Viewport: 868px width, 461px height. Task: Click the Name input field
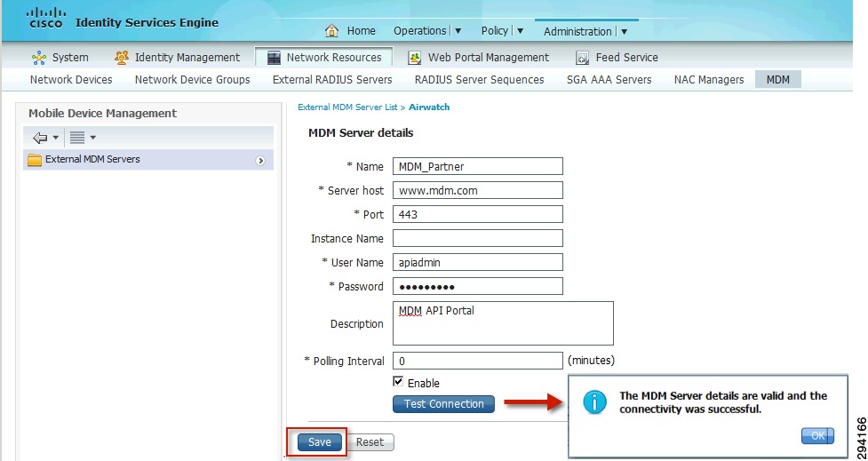pos(478,166)
